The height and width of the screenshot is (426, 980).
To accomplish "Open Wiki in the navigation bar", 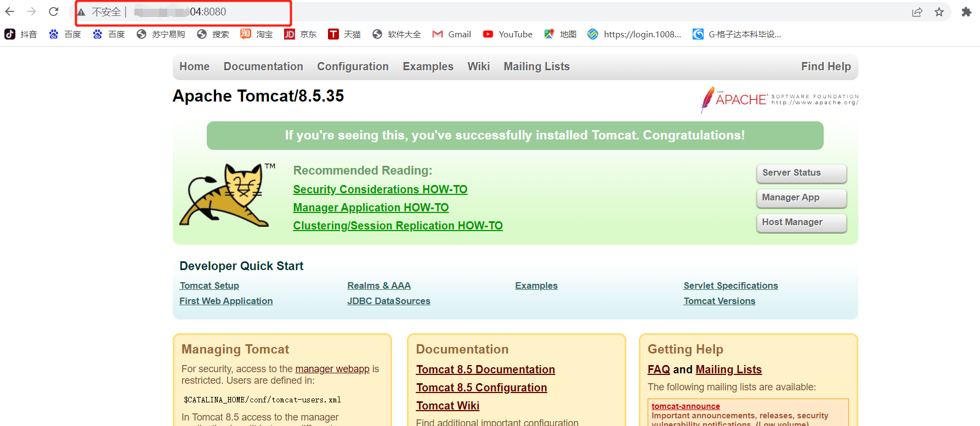I will (479, 66).
